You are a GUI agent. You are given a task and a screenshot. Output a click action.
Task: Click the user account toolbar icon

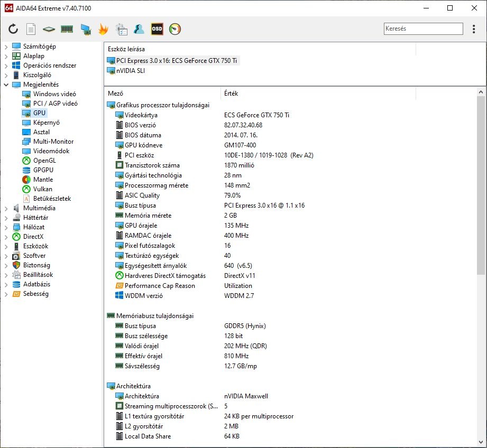(139, 29)
